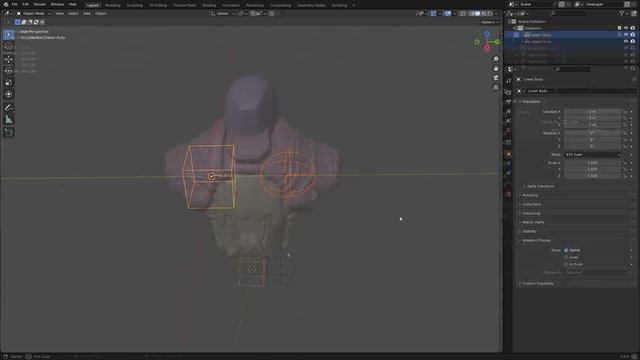640x360 pixels.
Task: Select the Select Box tool in toolbar
Action: coord(9,35)
